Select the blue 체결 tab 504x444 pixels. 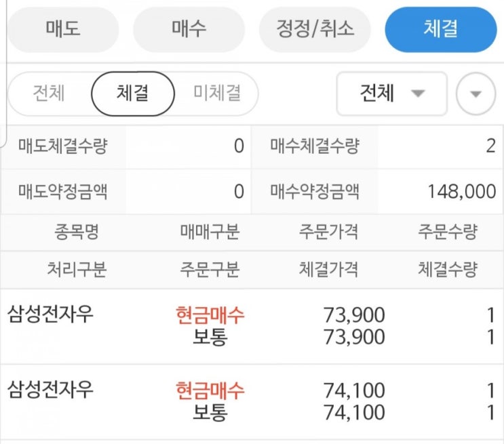(440, 29)
